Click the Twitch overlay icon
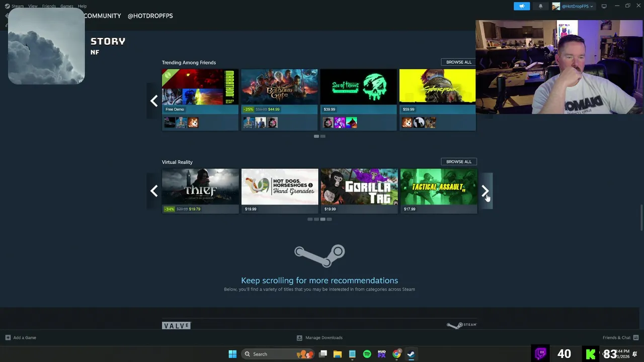The width and height of the screenshot is (644, 362). pyautogui.click(x=541, y=353)
